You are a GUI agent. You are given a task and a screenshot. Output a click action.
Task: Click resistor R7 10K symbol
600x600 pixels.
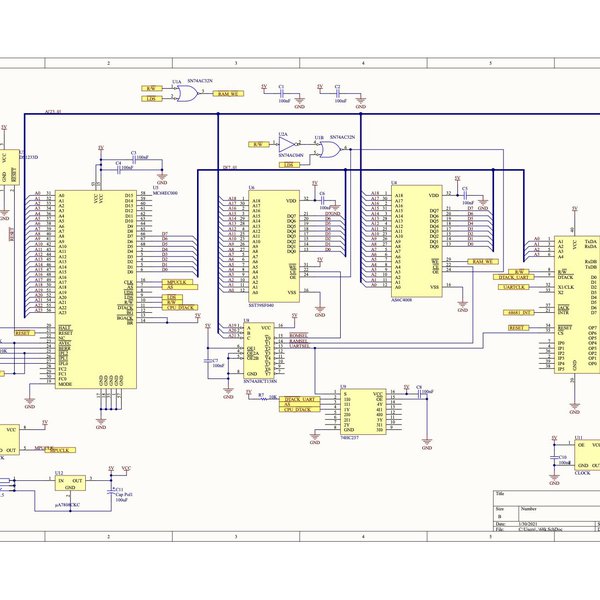tap(264, 399)
